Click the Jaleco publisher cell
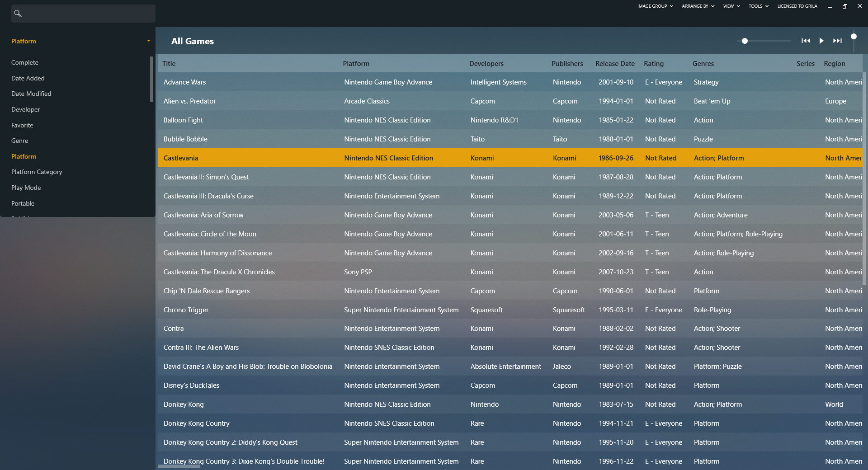Viewport: 868px width, 470px height. click(x=562, y=367)
